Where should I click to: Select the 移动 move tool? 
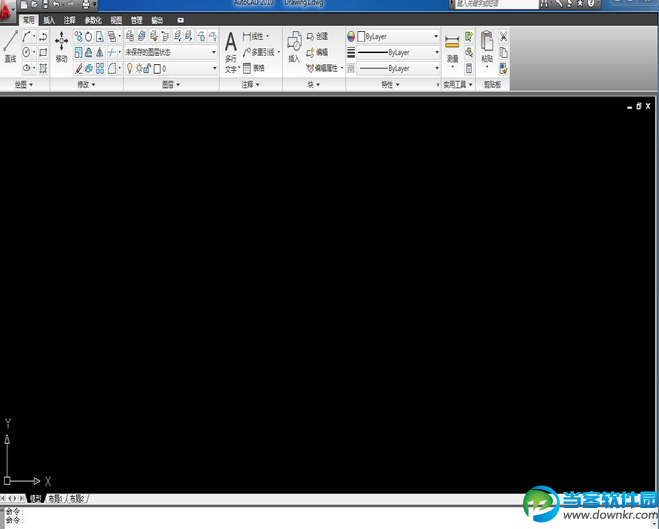pyautogui.click(x=61, y=47)
